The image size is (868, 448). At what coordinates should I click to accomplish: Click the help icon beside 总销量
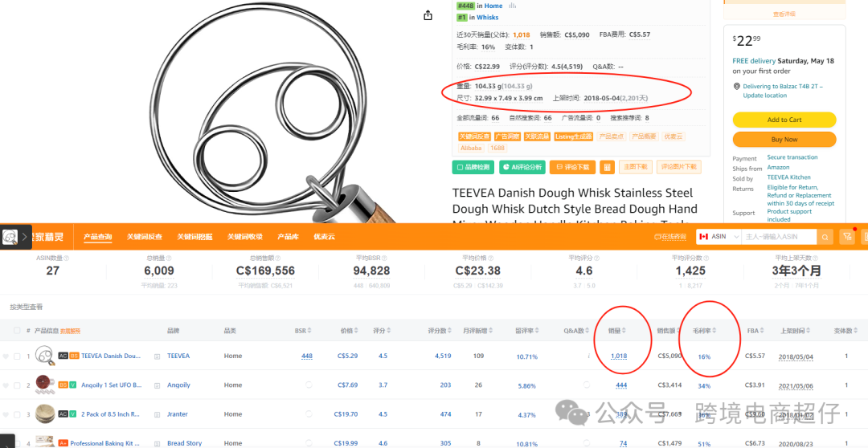click(169, 259)
